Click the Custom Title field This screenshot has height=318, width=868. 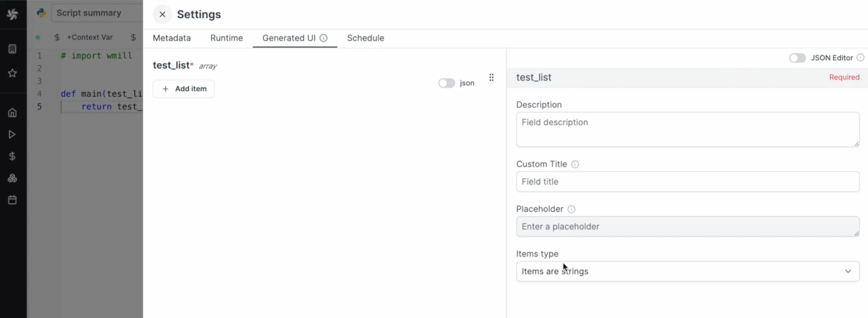point(688,182)
